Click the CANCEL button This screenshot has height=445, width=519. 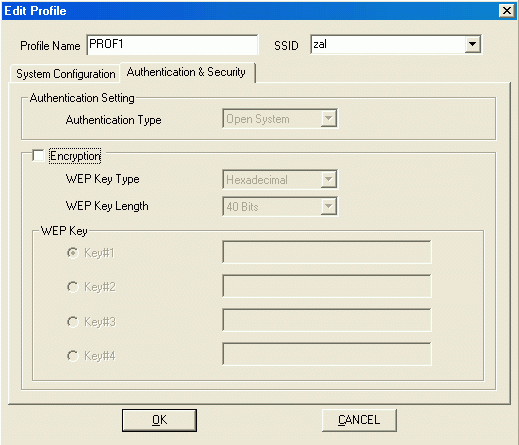[359, 420]
